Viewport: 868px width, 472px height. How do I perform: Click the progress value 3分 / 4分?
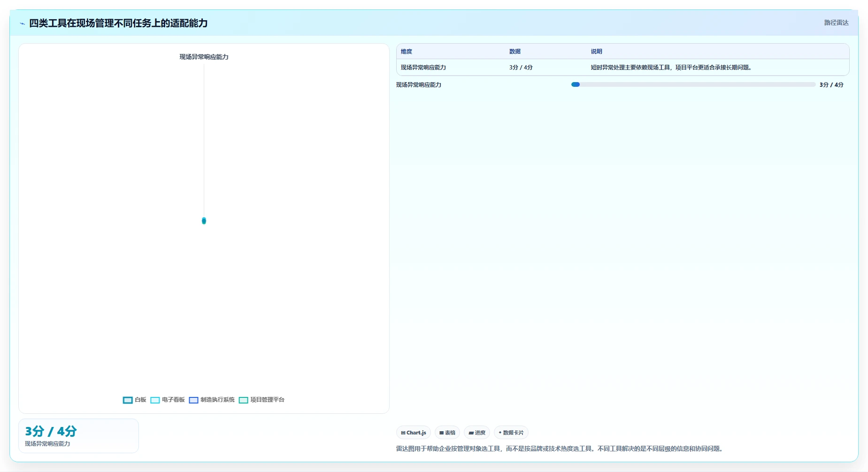click(x=831, y=85)
